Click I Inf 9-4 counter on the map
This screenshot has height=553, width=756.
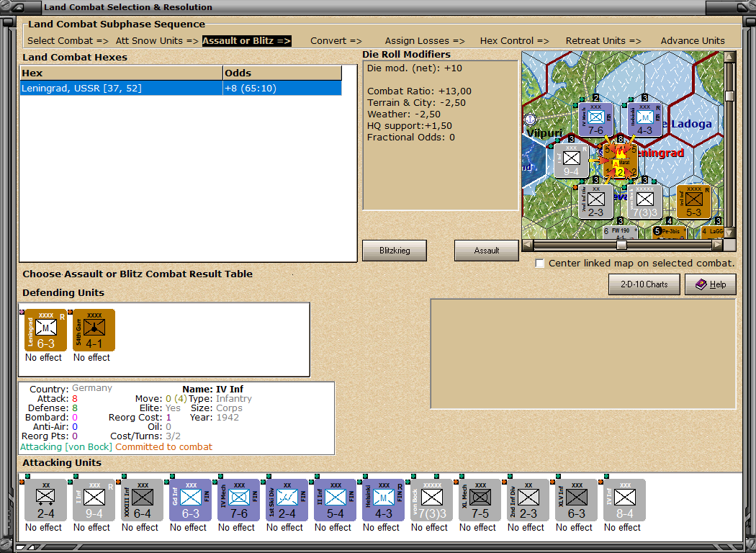point(572,161)
